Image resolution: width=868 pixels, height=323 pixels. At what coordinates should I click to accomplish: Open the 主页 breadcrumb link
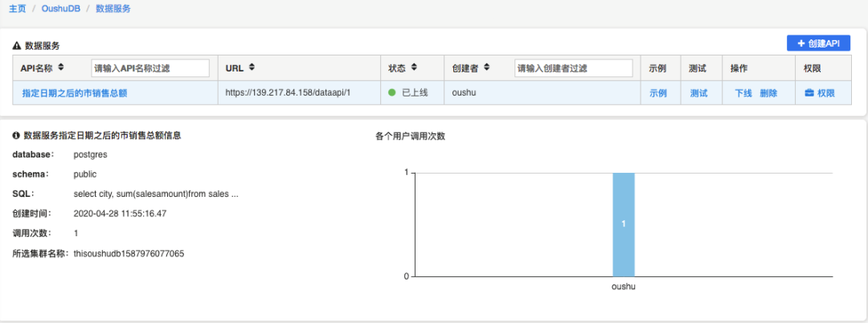click(x=17, y=9)
